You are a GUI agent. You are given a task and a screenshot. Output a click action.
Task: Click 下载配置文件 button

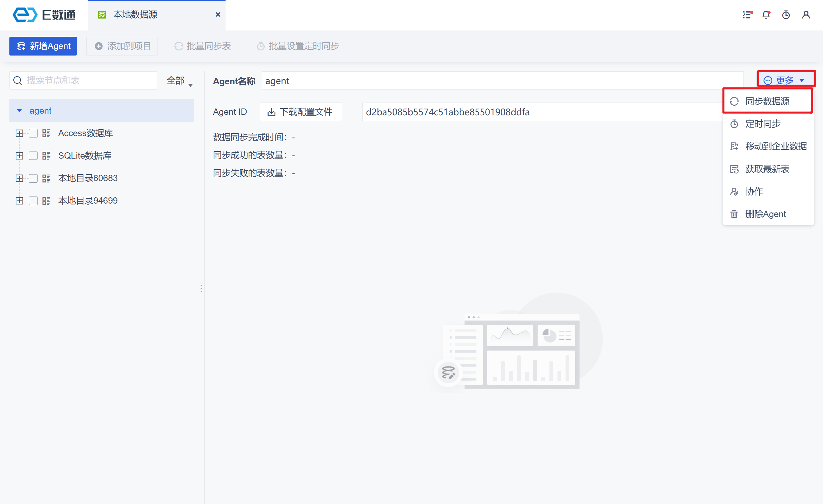tap(301, 112)
